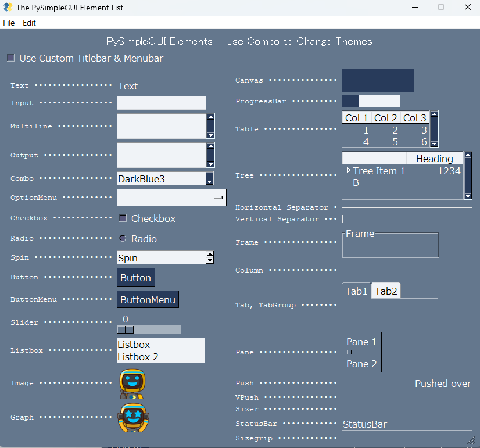Toggle the Checkbox element
Image resolution: width=480 pixels, height=448 pixels.
click(123, 218)
